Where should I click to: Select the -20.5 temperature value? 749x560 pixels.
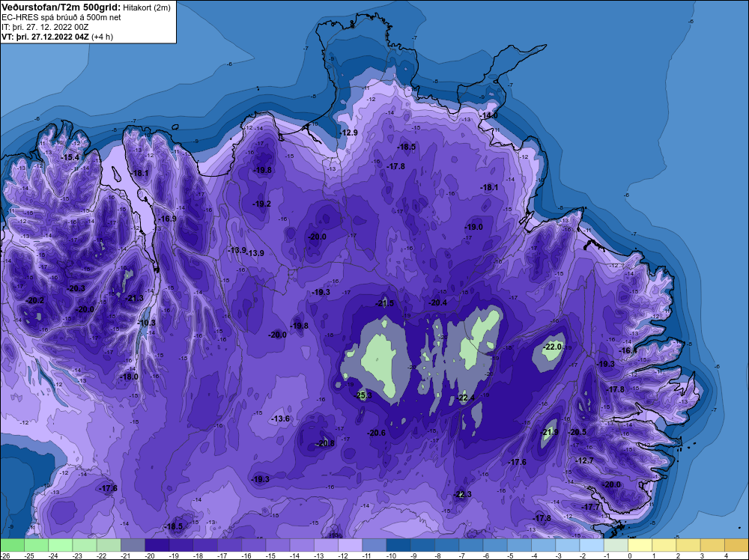coord(577,431)
